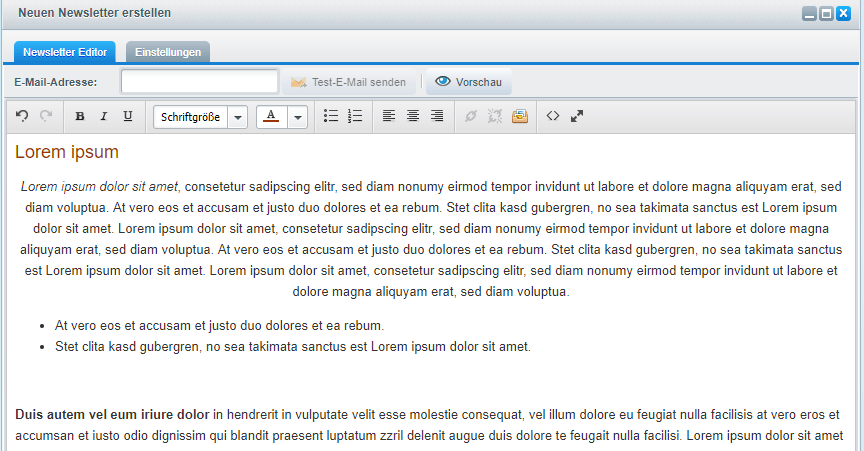This screenshot has height=451, width=864.
Task: Undo the last edit
Action: click(22, 116)
